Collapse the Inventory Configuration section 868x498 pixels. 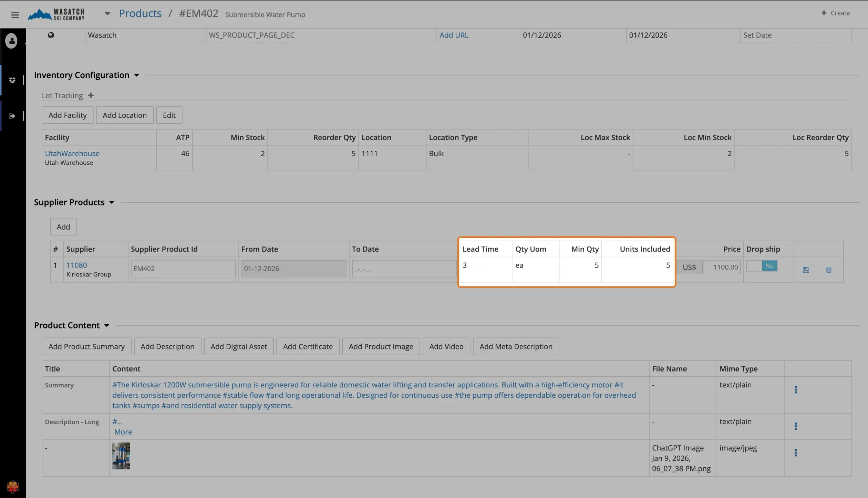click(137, 75)
